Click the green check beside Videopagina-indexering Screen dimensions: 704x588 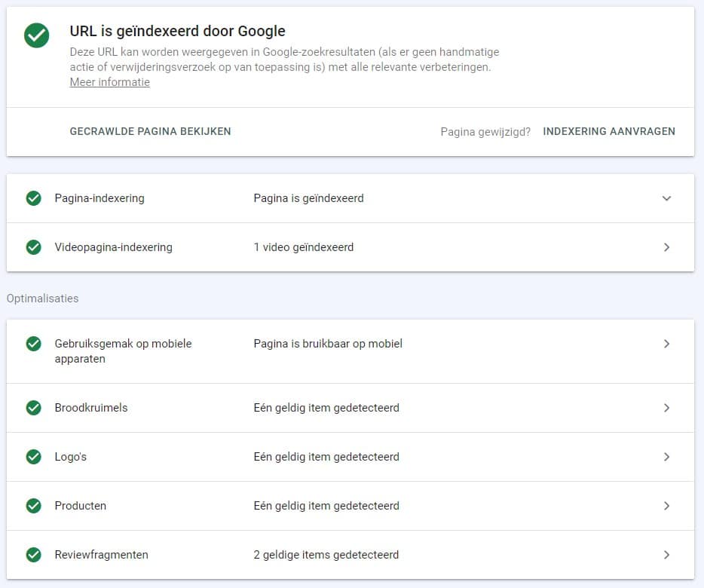[34, 247]
